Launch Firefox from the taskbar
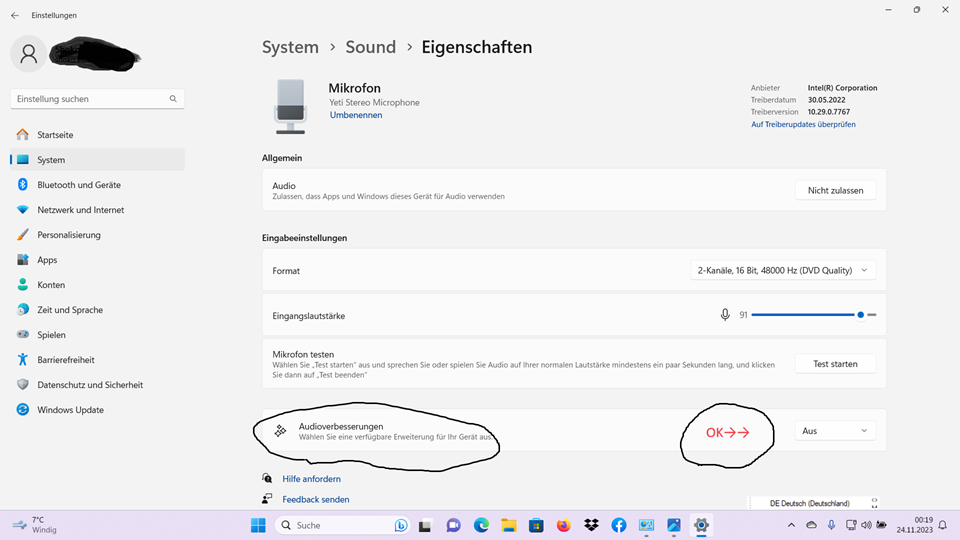 563,525
